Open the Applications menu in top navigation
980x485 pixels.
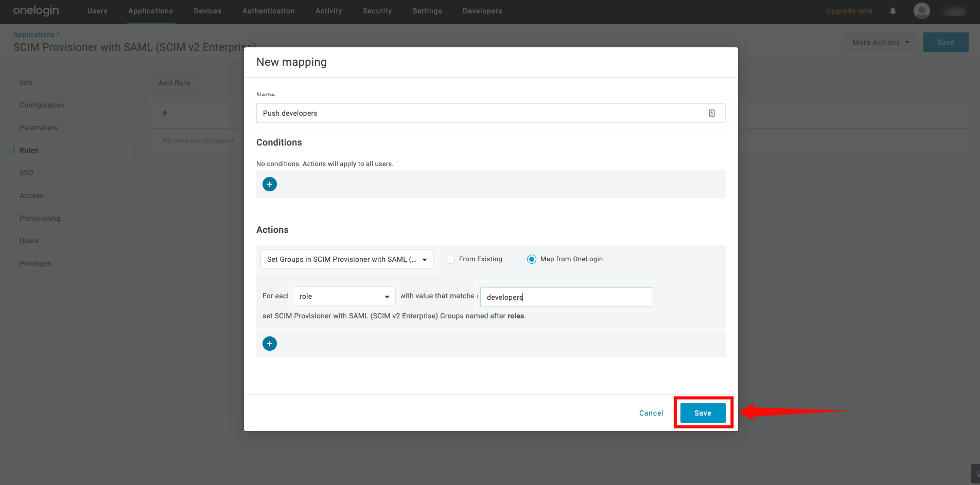(x=151, y=11)
